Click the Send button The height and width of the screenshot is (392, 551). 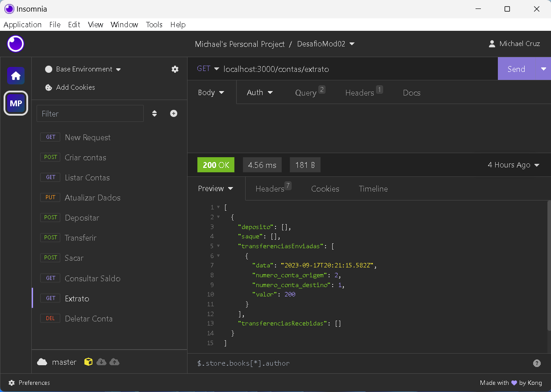(516, 69)
